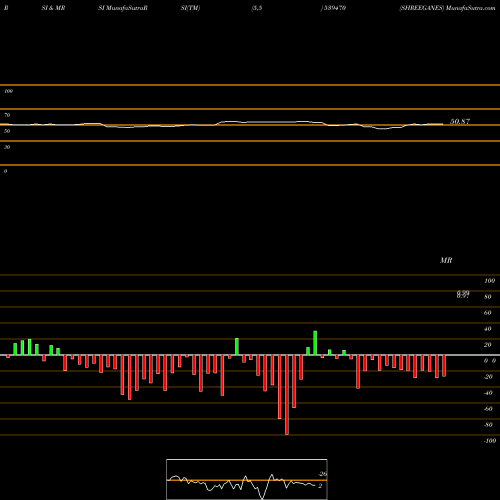
Task: Click the '40' label on the MR scale
Action: (488, 329)
